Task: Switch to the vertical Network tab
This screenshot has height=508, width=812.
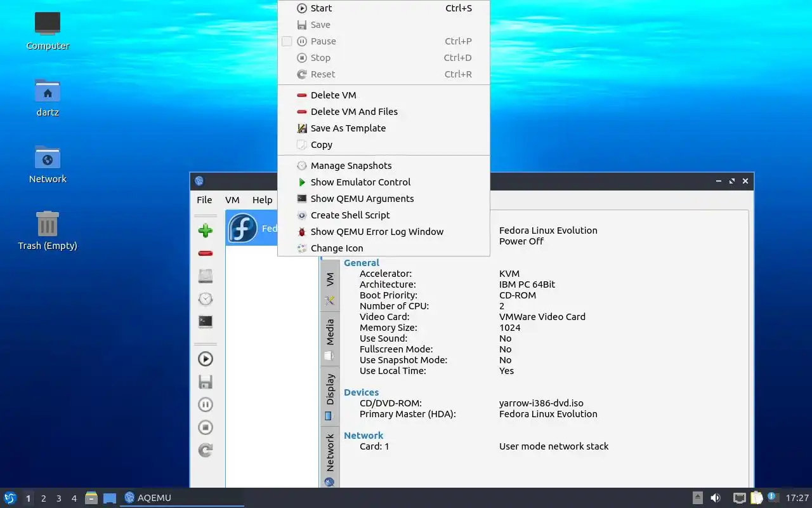Action: pyautogui.click(x=330, y=458)
